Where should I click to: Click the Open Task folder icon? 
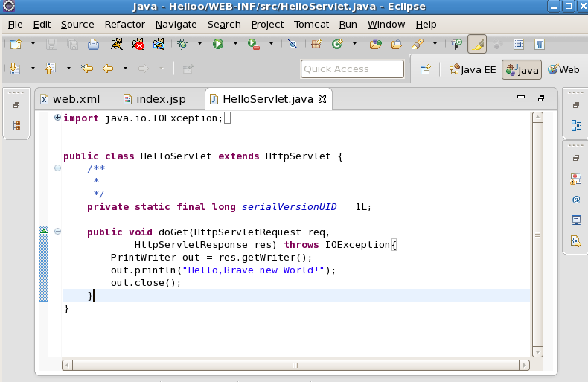point(396,44)
